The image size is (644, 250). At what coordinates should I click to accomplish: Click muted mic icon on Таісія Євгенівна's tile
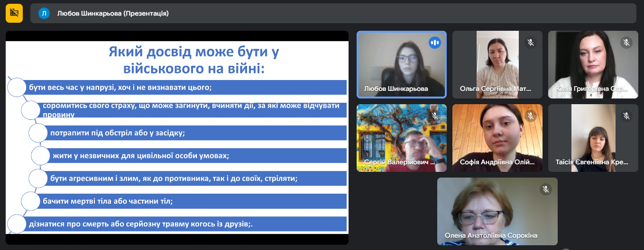pos(626,116)
